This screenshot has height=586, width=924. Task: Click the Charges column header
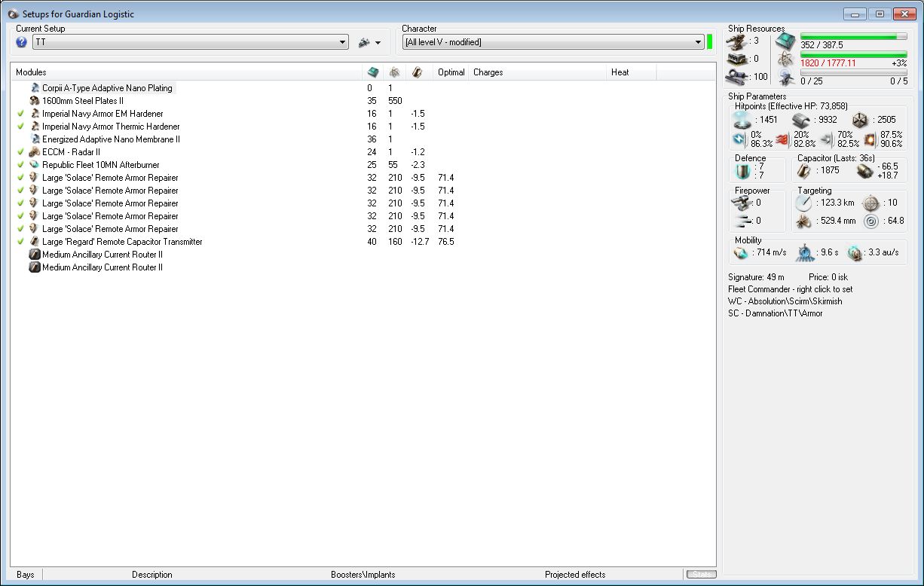(538, 72)
